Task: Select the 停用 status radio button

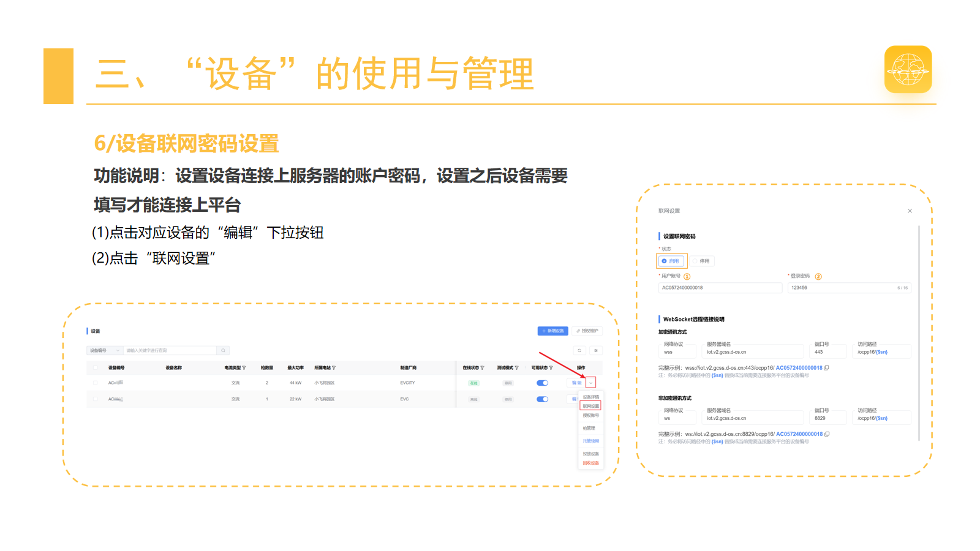Action: pyautogui.click(x=702, y=261)
